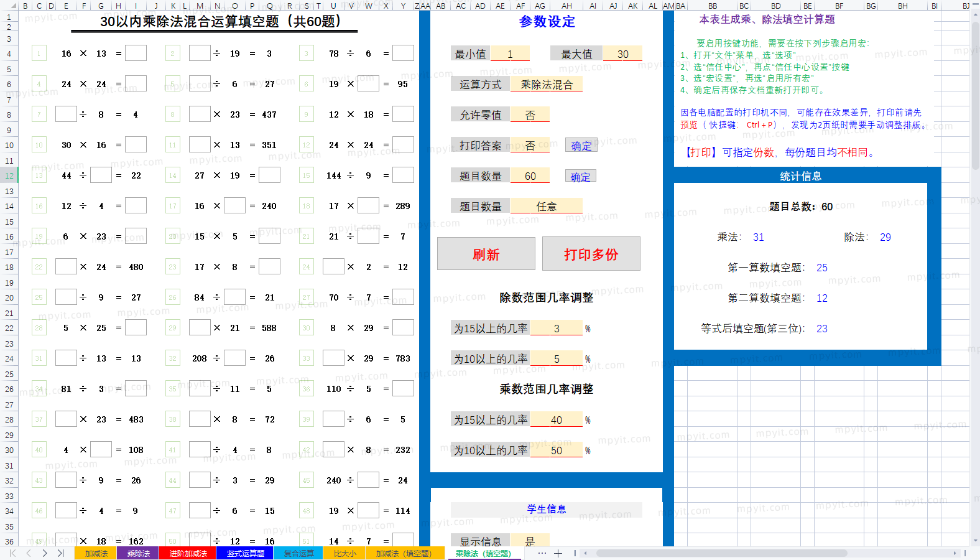Click the red 刷新 button

point(486,254)
